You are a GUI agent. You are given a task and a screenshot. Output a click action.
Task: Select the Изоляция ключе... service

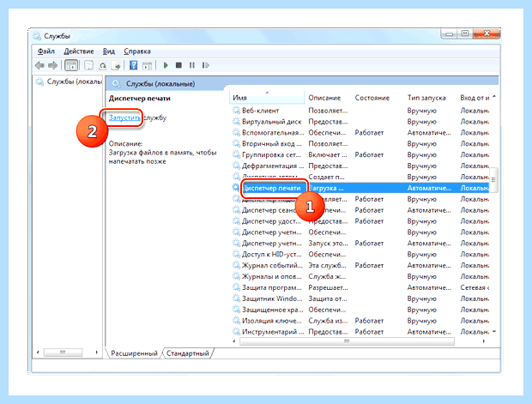[x=360, y=321]
